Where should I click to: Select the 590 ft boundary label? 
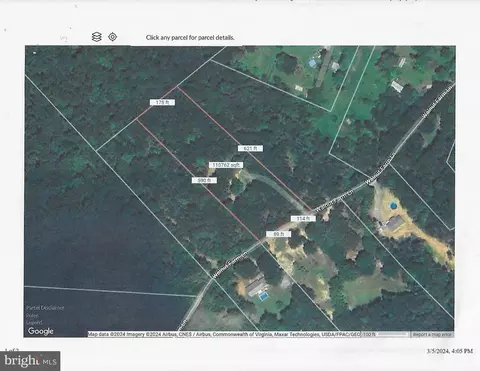204,180
